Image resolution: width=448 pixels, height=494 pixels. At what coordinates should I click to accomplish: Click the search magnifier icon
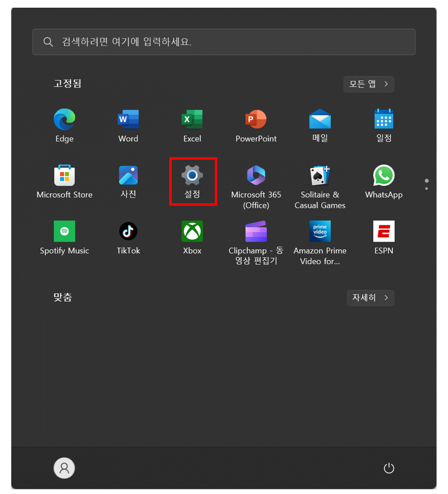tap(48, 42)
